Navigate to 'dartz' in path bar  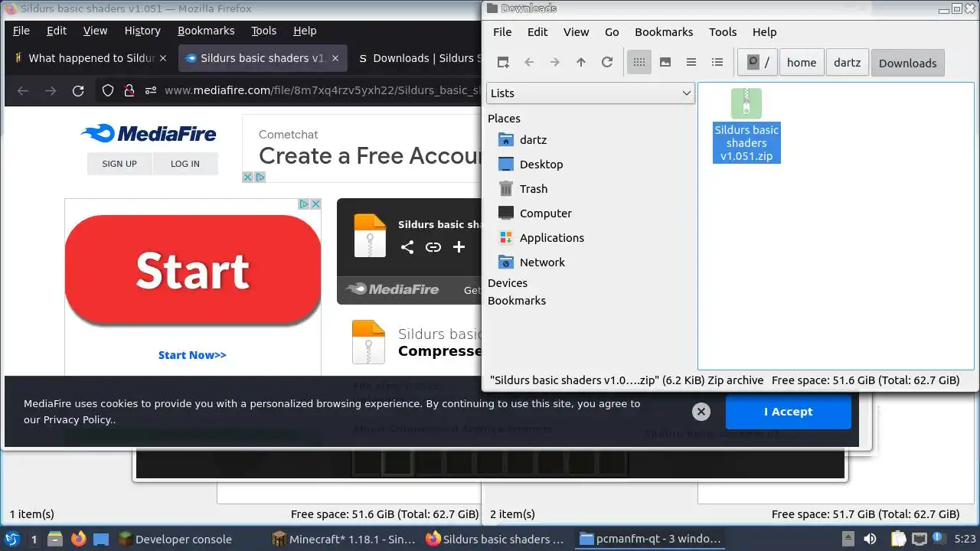pos(848,63)
